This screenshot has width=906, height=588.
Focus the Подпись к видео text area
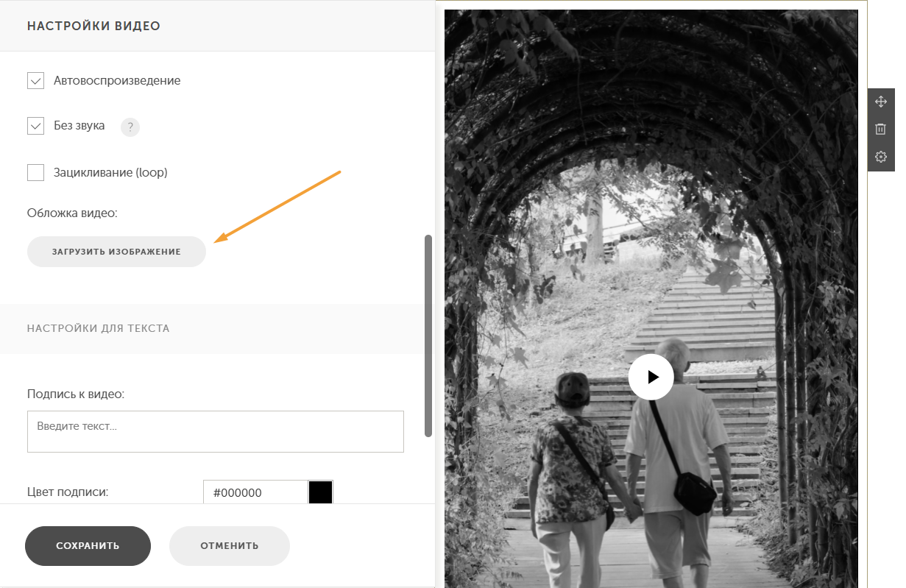216,431
